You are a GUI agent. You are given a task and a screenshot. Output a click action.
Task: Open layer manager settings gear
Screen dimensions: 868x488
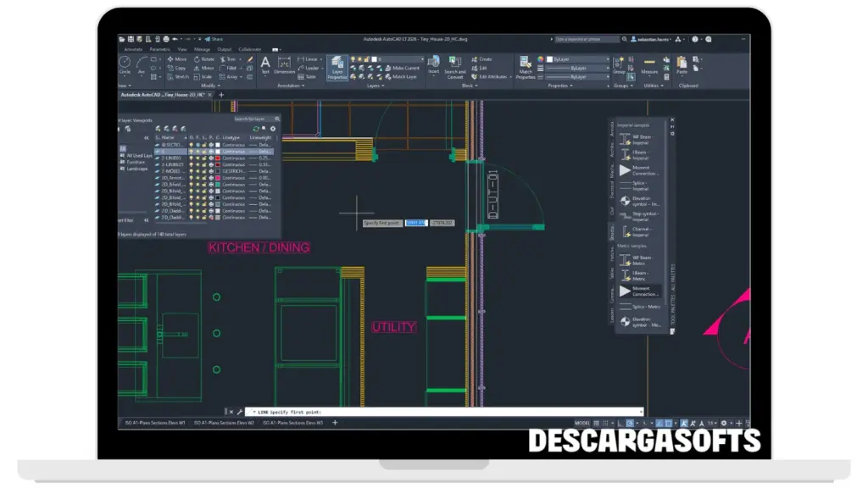coord(272,129)
